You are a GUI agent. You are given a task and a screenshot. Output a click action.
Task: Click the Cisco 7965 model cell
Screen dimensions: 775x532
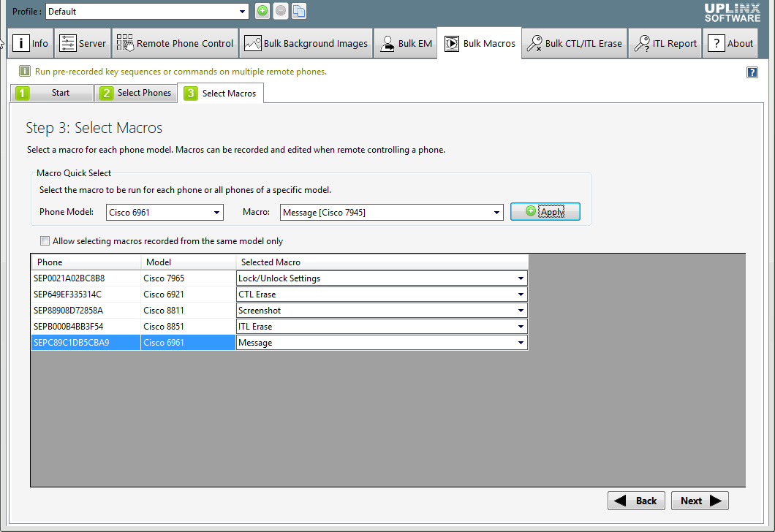click(189, 278)
